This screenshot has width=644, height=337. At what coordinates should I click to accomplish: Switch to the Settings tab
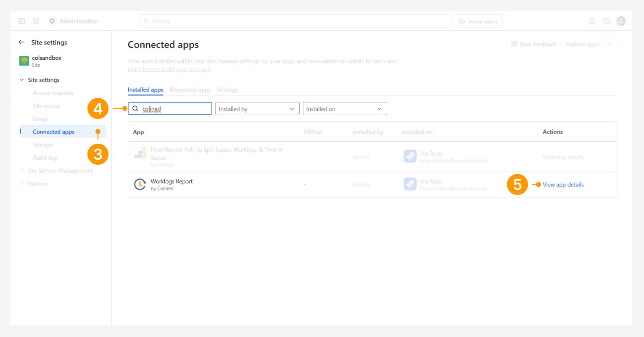point(227,90)
